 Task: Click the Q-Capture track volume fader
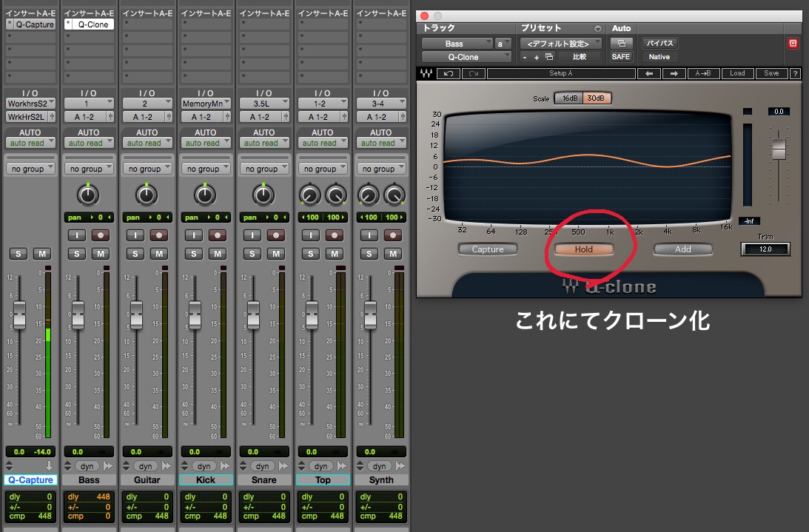19,314
